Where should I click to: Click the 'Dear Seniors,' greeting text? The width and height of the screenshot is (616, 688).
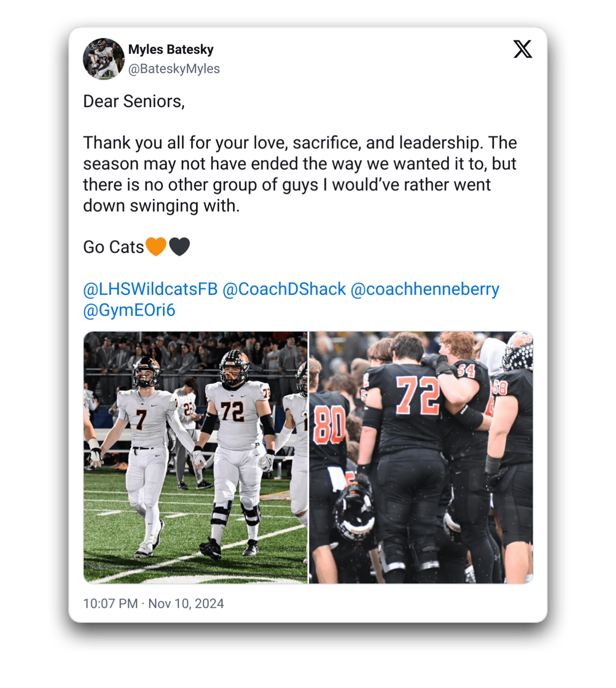[134, 101]
